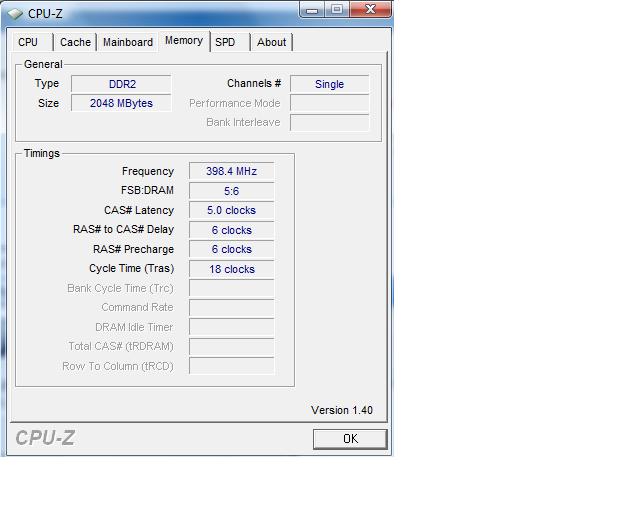Click the OK button

[350, 439]
